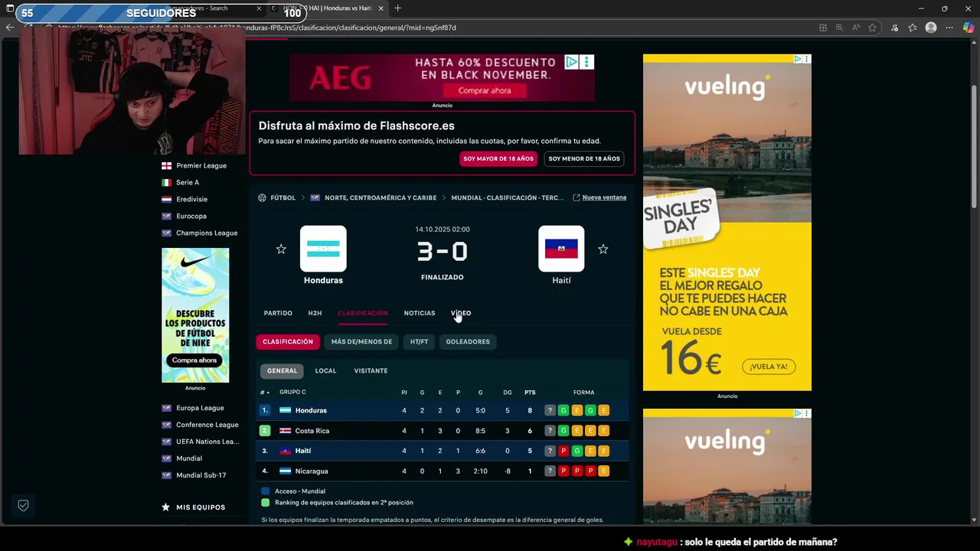Click ¡Vuela ya! button on Vueling ad
The image size is (980, 551).
pyautogui.click(x=769, y=367)
